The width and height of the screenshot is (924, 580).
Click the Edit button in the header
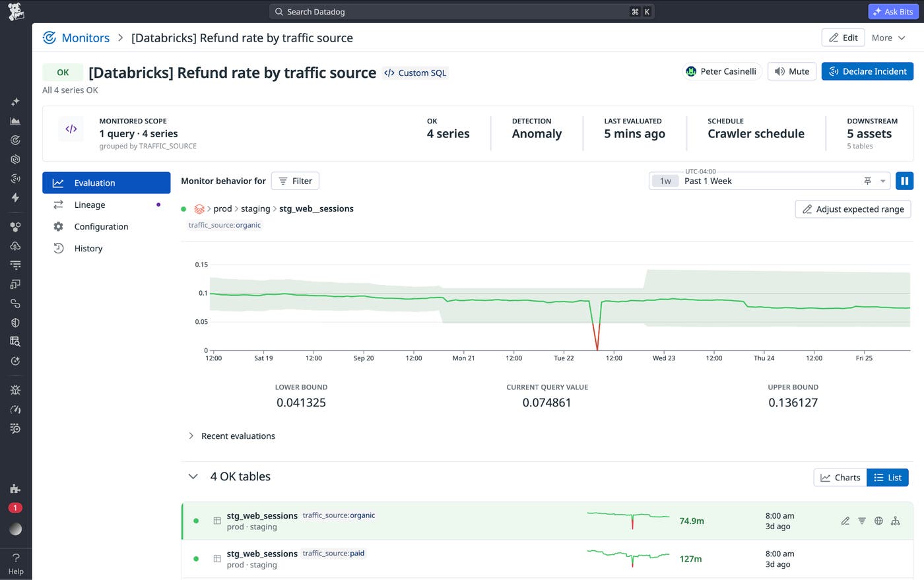tap(843, 38)
